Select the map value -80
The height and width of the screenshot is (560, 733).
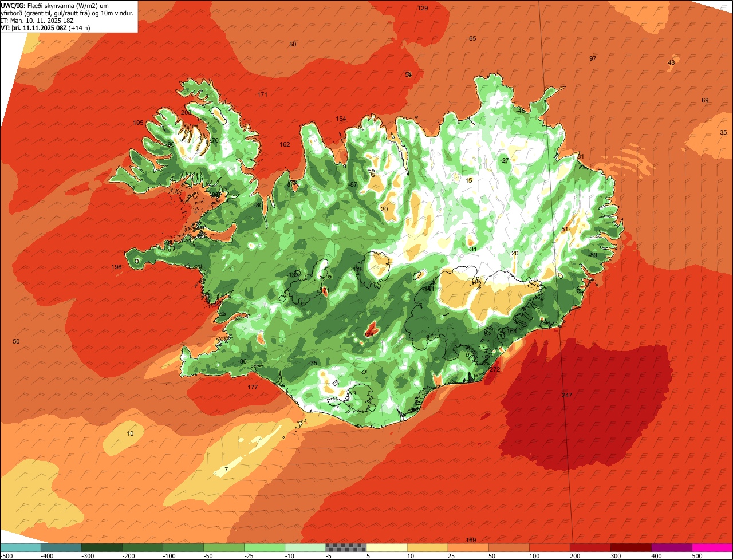pos(258,205)
